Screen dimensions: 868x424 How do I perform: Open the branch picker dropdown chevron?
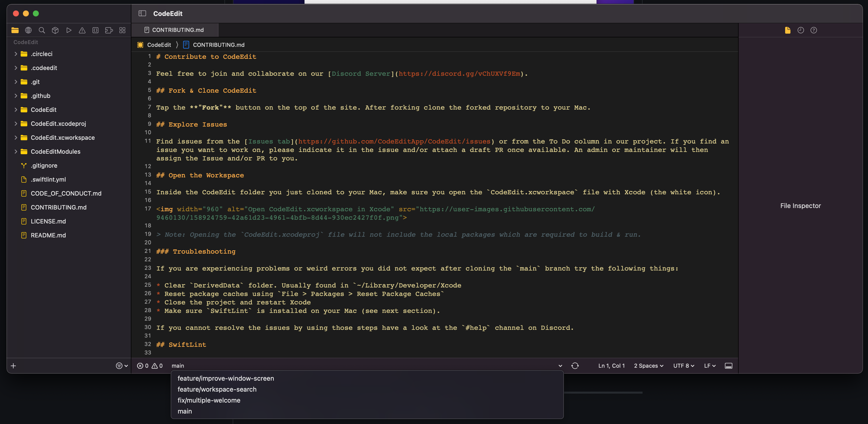click(x=560, y=366)
